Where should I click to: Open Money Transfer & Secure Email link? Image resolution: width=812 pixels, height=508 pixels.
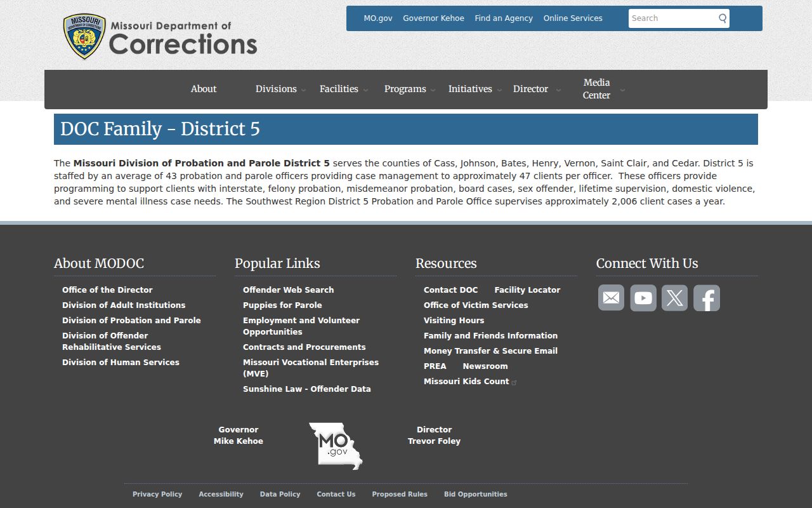coord(490,351)
